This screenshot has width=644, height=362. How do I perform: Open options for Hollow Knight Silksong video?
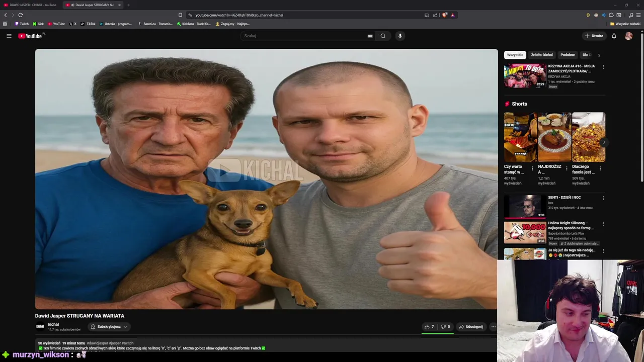point(603,224)
